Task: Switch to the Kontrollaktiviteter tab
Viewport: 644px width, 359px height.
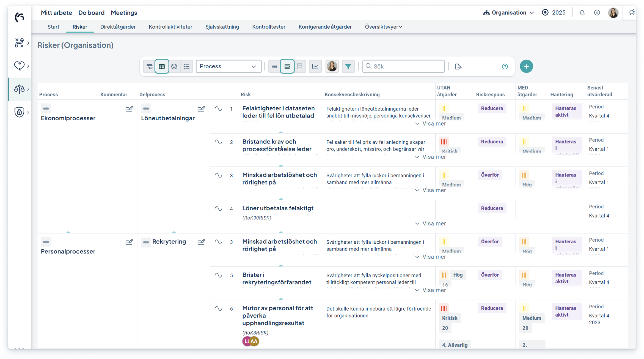Action: click(x=170, y=27)
